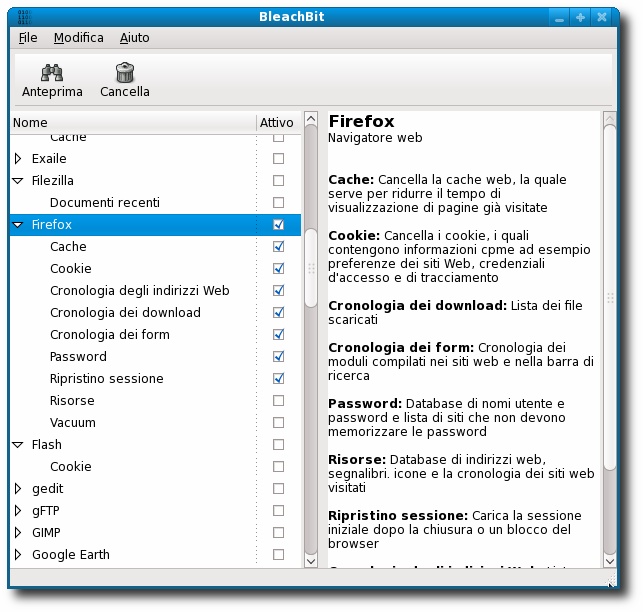Collapse the Filezilla tree node

click(18, 180)
